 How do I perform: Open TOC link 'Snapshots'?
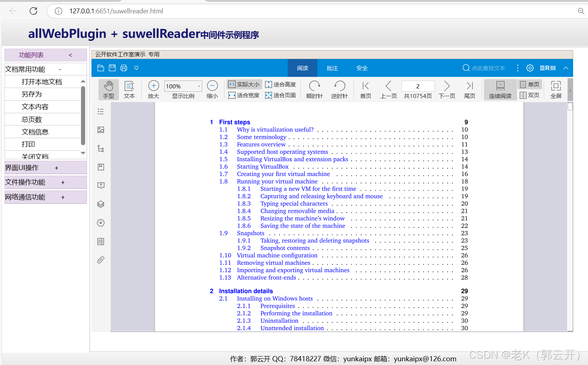[x=251, y=233]
